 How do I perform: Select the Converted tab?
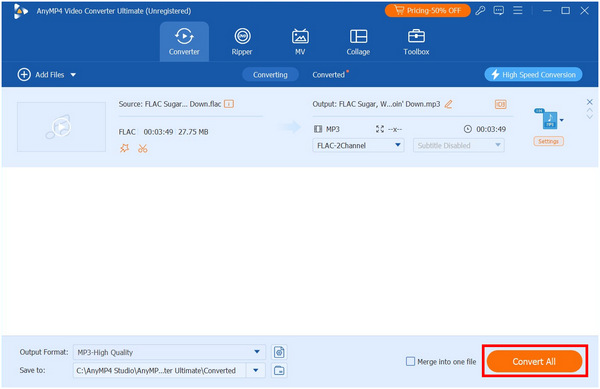(329, 75)
